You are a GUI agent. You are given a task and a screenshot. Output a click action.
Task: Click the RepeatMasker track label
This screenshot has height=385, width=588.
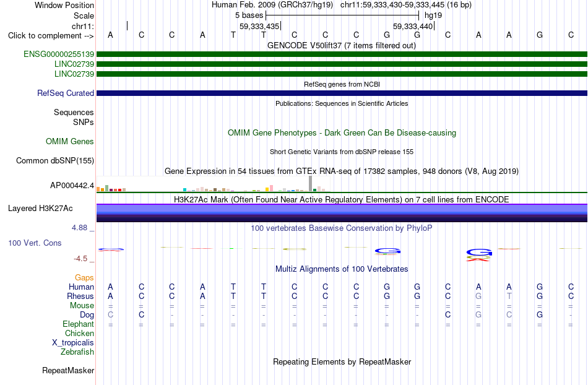coord(68,370)
